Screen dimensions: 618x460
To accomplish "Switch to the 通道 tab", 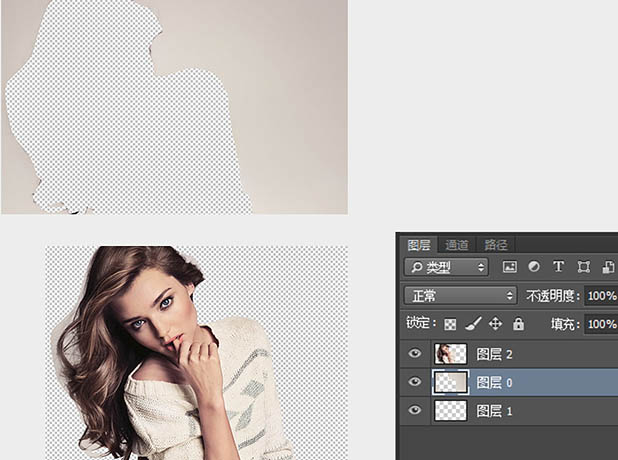I will coord(457,245).
